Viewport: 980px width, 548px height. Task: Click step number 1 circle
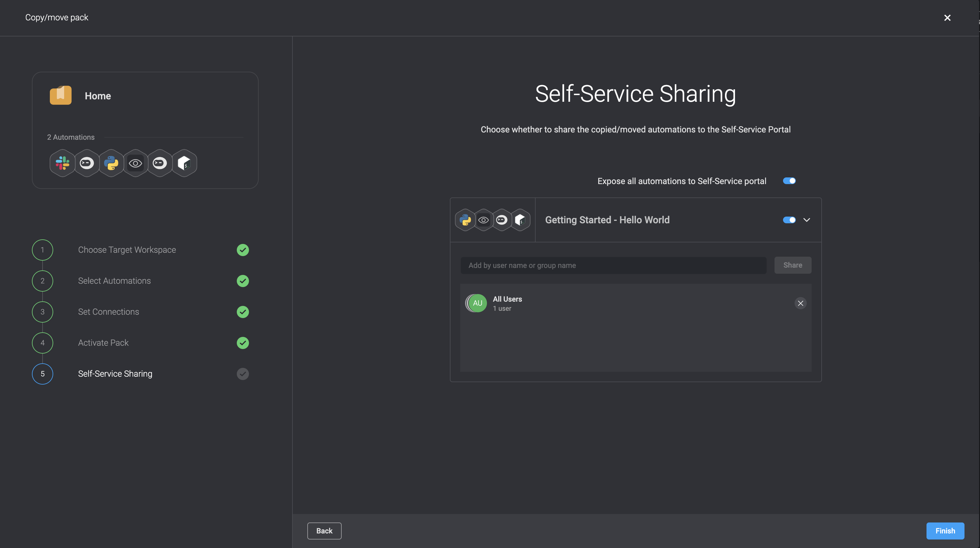[43, 250]
